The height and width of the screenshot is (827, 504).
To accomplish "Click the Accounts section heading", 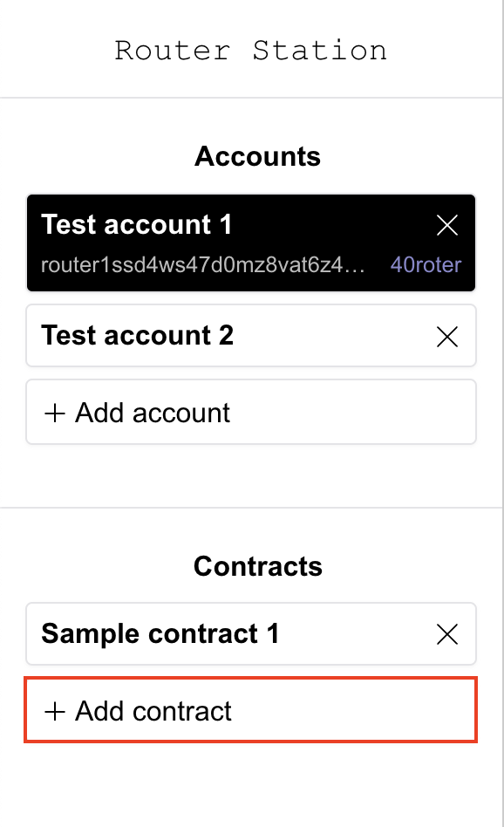I will pyautogui.click(x=257, y=157).
